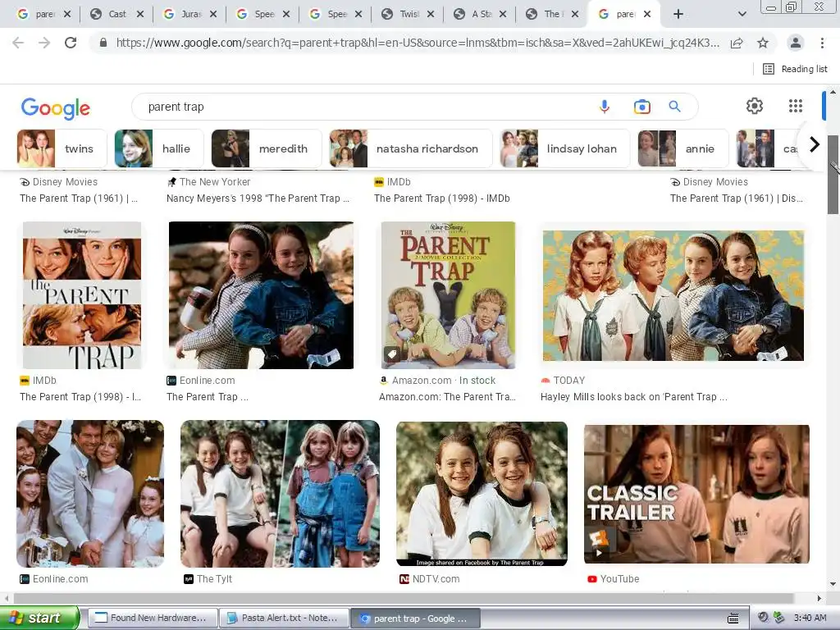Open the Chrome profile avatar
The width and height of the screenshot is (840, 630).
(796, 43)
